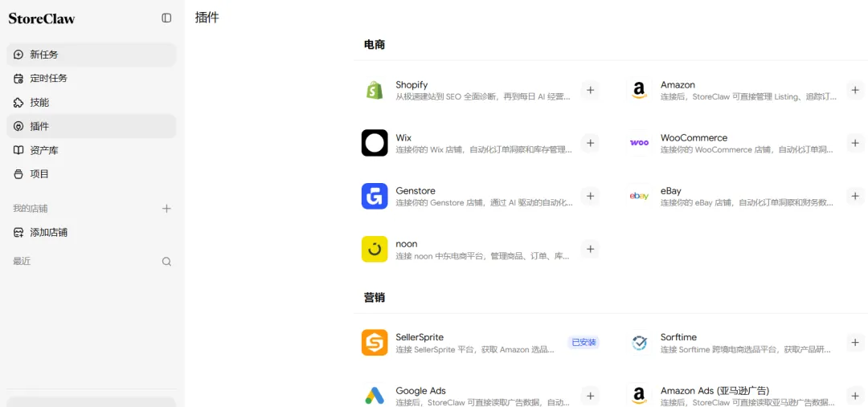Image resolution: width=868 pixels, height=407 pixels.
Task: Click the 插件 page title
Action: 207,17
